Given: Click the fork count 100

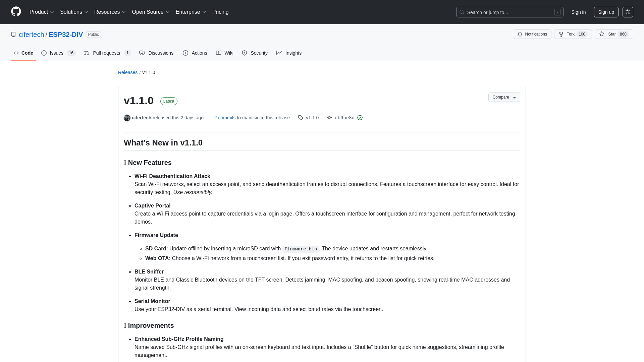Looking at the screenshot, I should pyautogui.click(x=582, y=34).
